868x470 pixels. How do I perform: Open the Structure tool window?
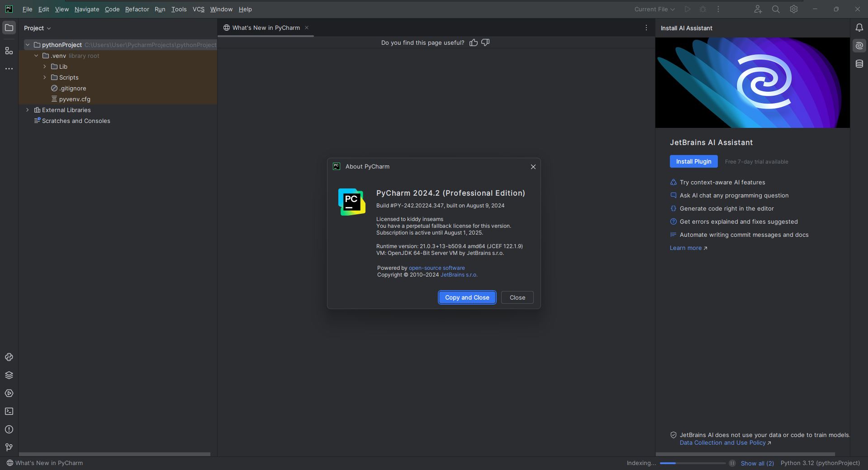pos(9,51)
